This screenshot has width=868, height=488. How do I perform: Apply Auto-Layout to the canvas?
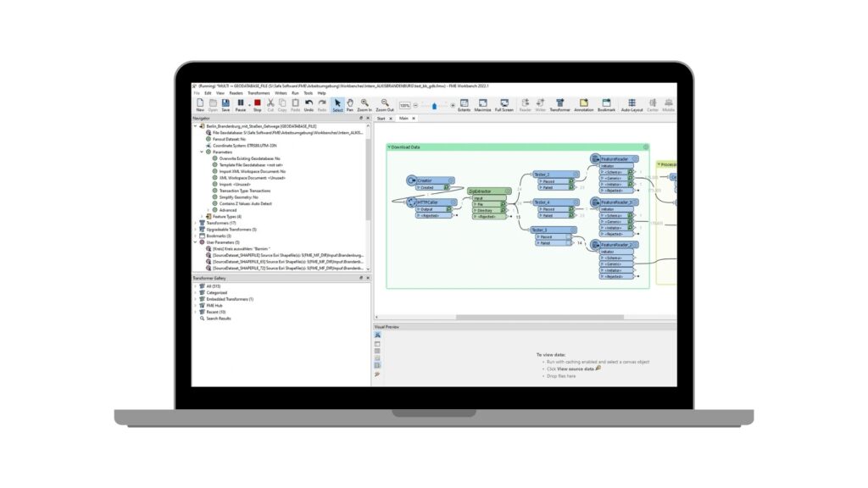(x=632, y=104)
